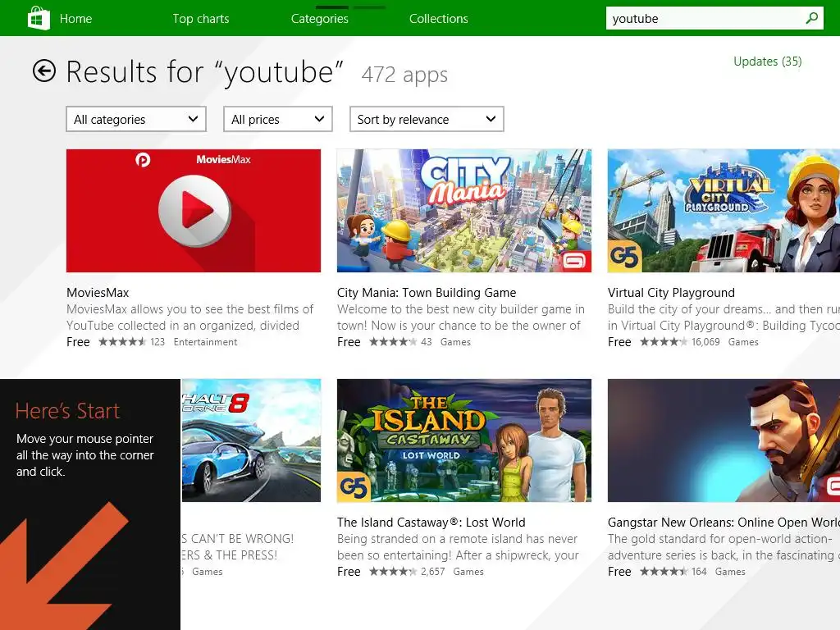840x630 pixels.
Task: Click the Results for "youtube" heading
Action: [x=204, y=72]
